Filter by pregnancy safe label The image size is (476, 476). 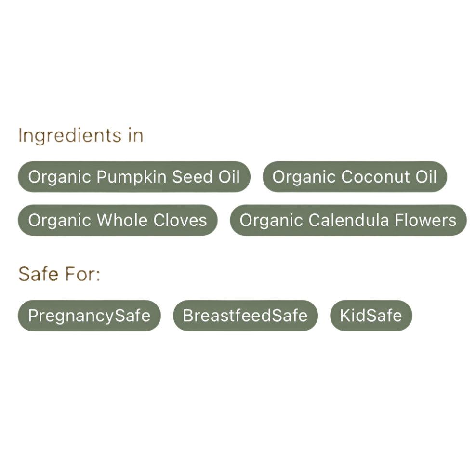[89, 316]
